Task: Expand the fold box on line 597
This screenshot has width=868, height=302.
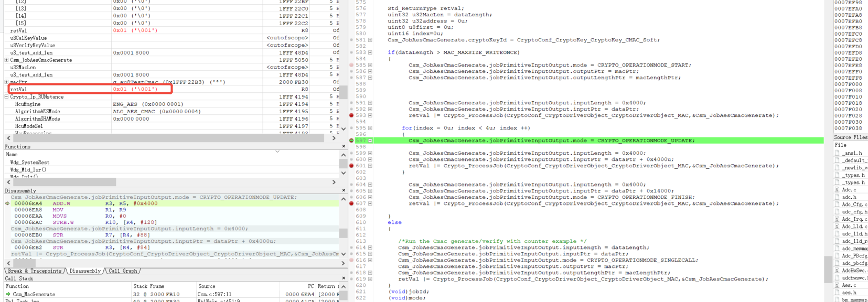Action: tap(370, 141)
